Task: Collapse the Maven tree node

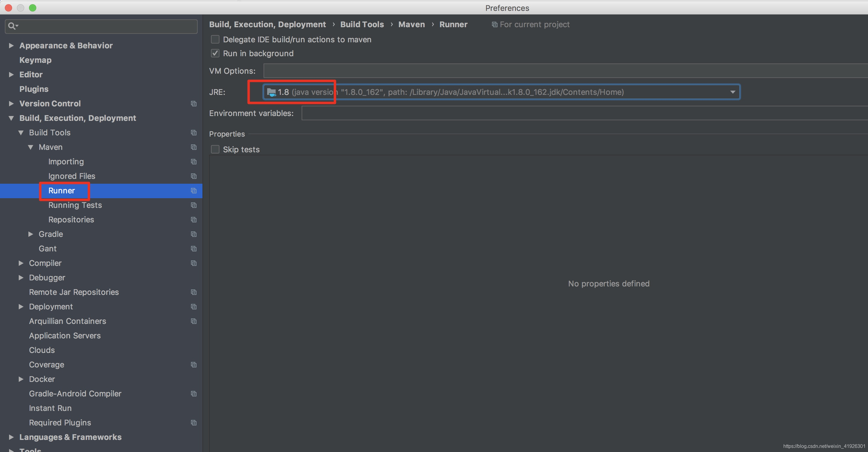Action: coord(31,147)
